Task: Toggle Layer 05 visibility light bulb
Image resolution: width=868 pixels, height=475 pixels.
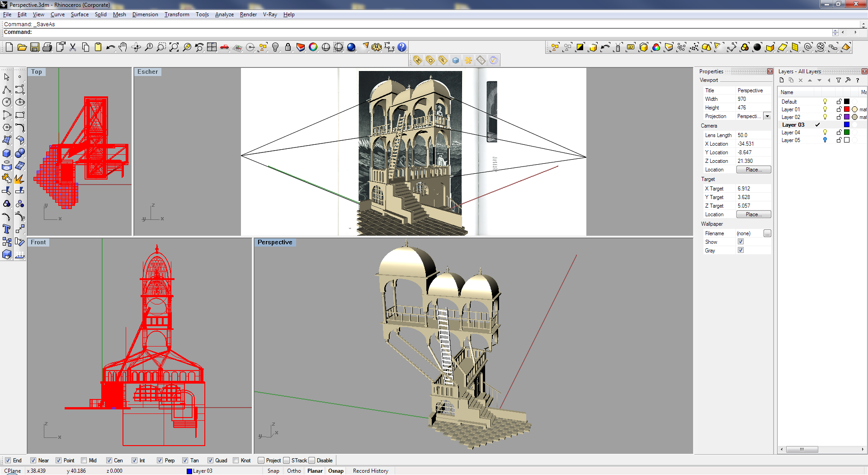Action: (825, 140)
